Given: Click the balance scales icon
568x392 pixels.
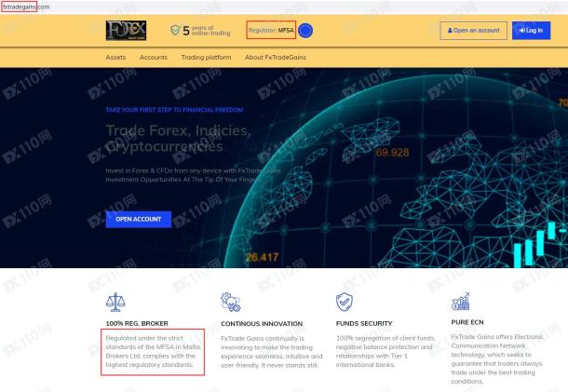Looking at the screenshot, I should pos(115,303).
